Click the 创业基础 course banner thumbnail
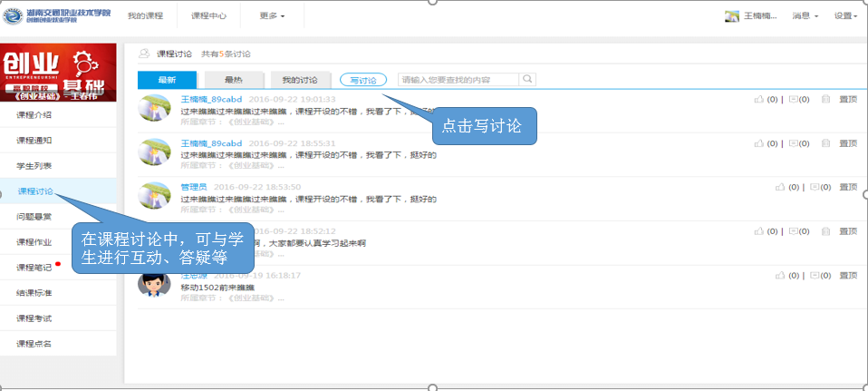Viewport: 868px width, 391px height. pyautogui.click(x=59, y=72)
